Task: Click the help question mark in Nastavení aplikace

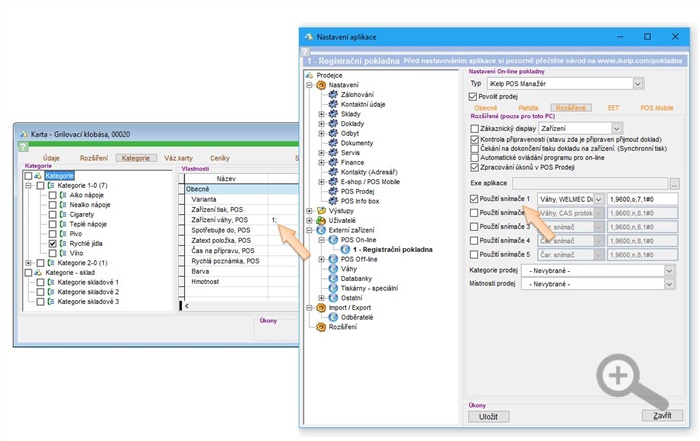Action: tap(305, 51)
